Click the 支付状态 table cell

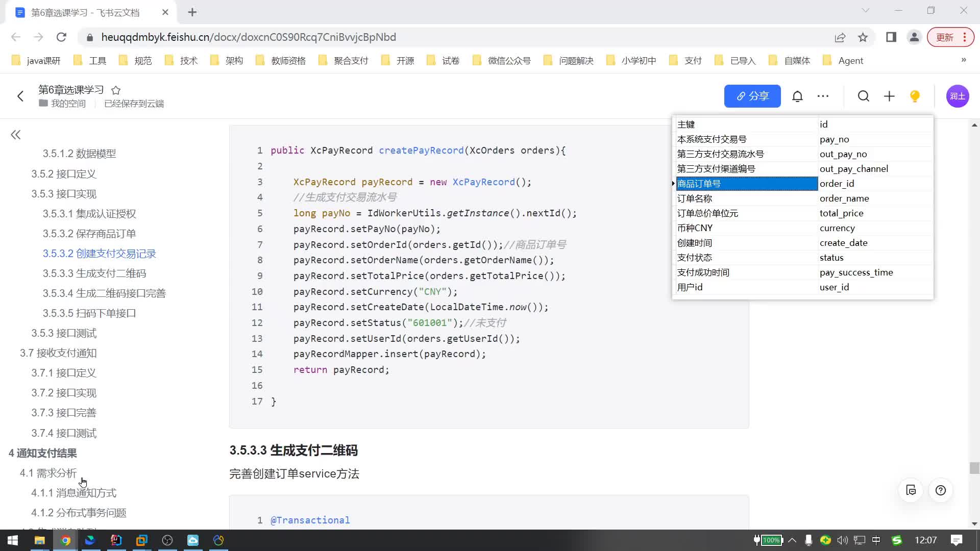click(x=747, y=258)
